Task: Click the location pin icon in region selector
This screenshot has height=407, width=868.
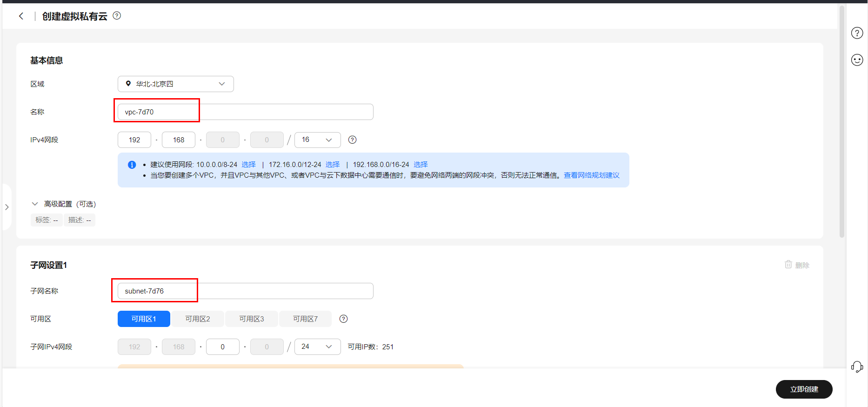Action: click(x=128, y=84)
